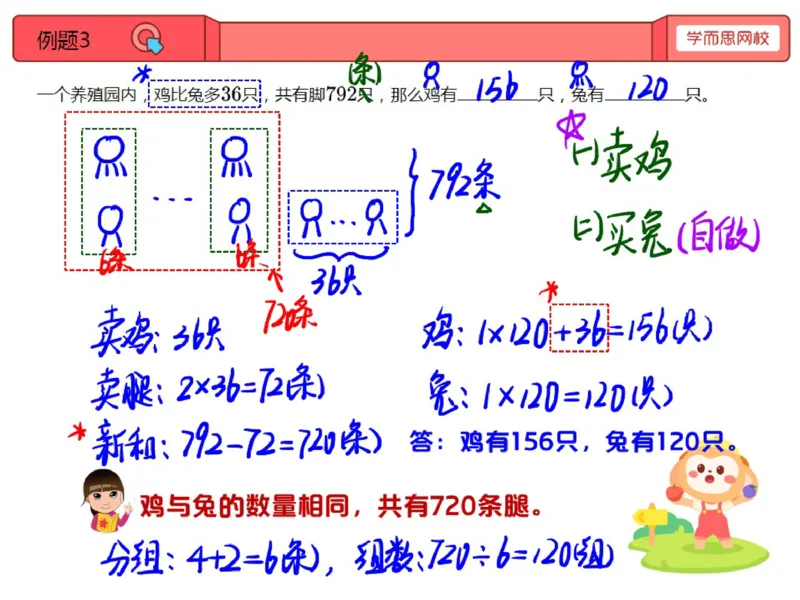
Task: Click the handwritten line 新和：792-72=720(条)
Action: pyautogui.click(x=237, y=442)
